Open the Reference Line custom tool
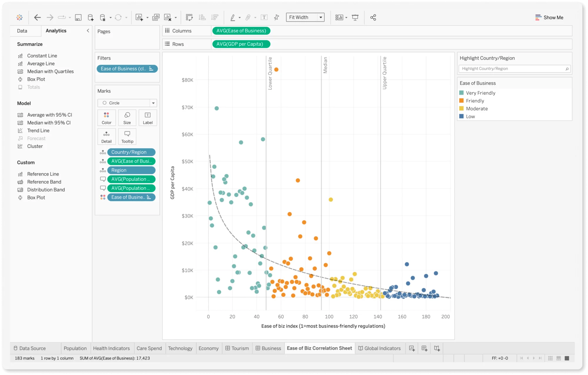 (x=43, y=174)
